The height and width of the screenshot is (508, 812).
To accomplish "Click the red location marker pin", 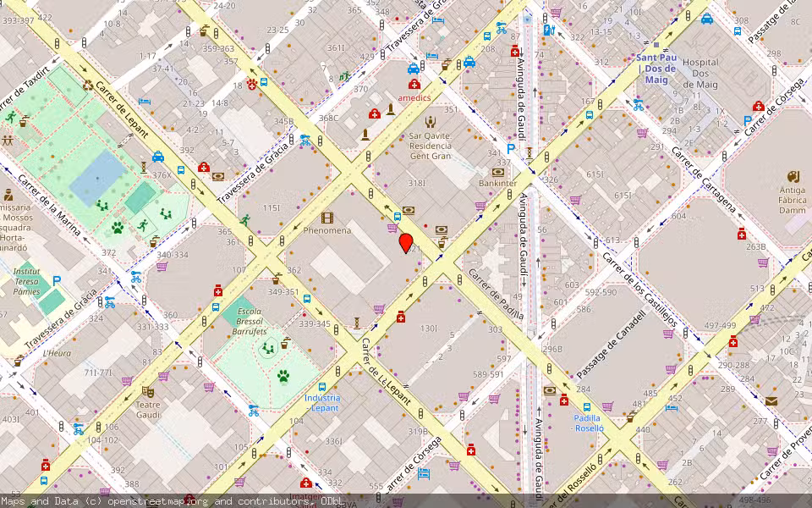I will point(406,245).
